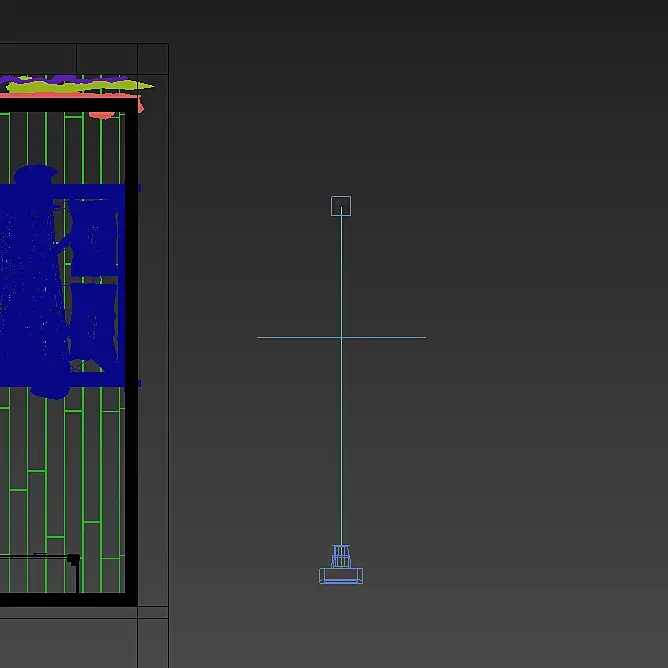The width and height of the screenshot is (668, 668).
Task: Select the large dark blue furniture model
Action: [x=64, y=281]
